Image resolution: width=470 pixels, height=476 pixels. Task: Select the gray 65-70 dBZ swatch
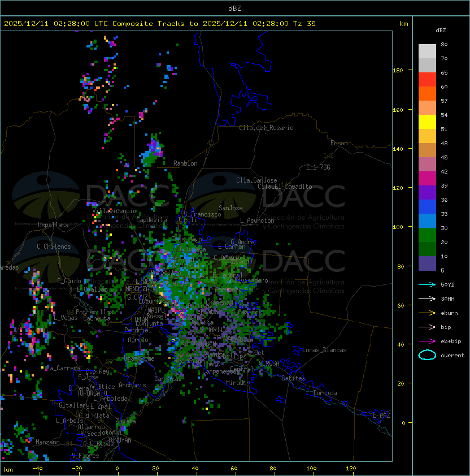[427, 65]
